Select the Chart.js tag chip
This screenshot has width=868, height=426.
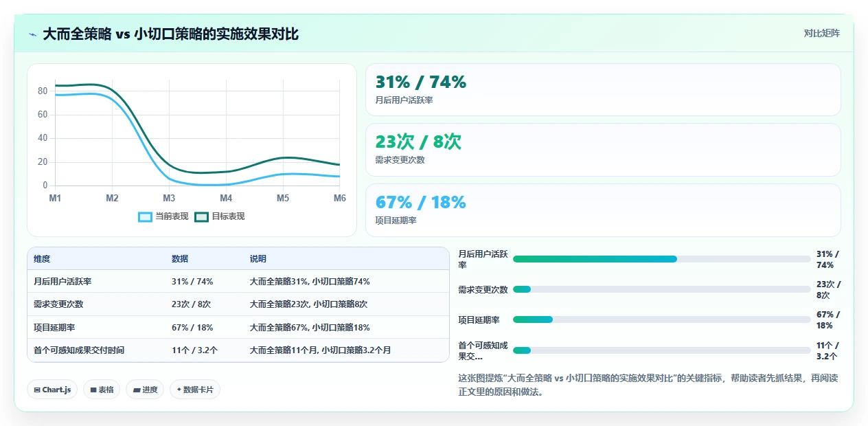[52, 390]
